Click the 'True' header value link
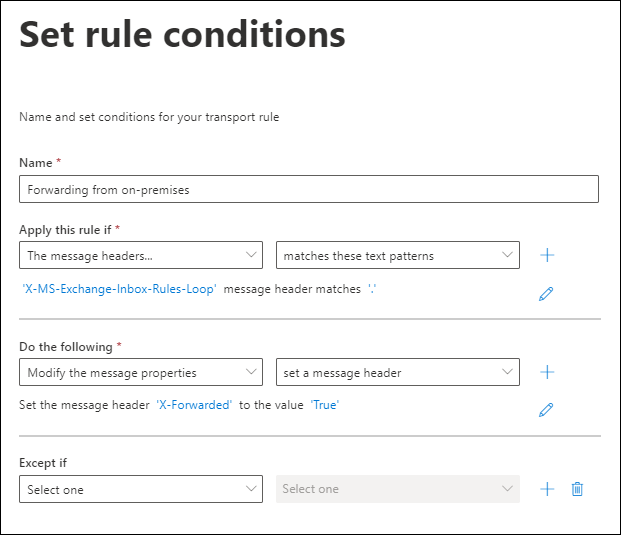This screenshot has height=535, width=621. tap(324, 405)
